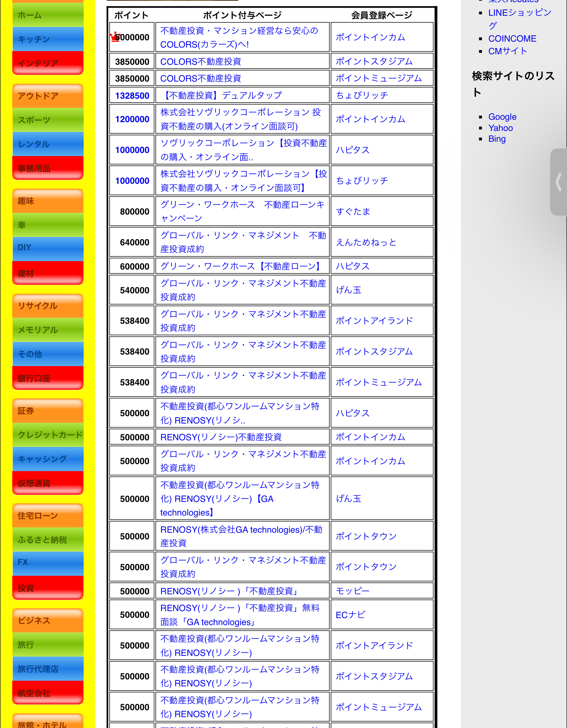567x728 pixels.
Task: Open the FX category
Action: tap(48, 564)
